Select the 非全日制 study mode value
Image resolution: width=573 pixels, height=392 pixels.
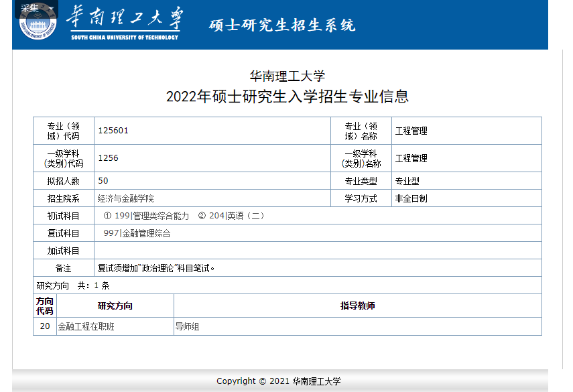pos(411,198)
